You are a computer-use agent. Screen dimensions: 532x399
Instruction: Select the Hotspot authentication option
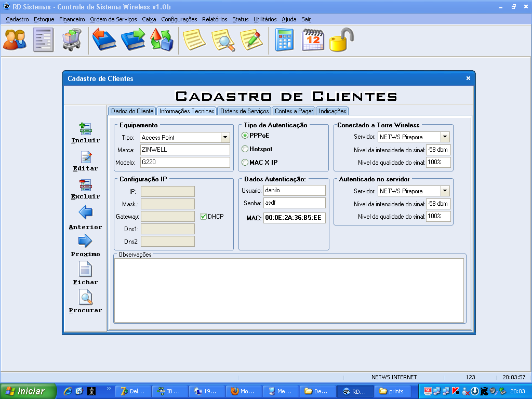coord(245,149)
